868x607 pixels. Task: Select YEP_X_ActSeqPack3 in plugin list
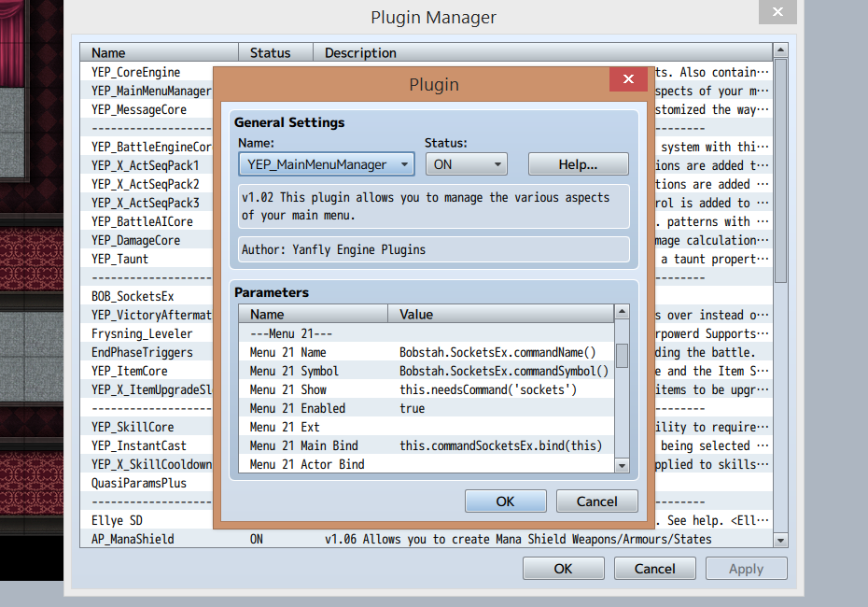pyautogui.click(x=145, y=203)
